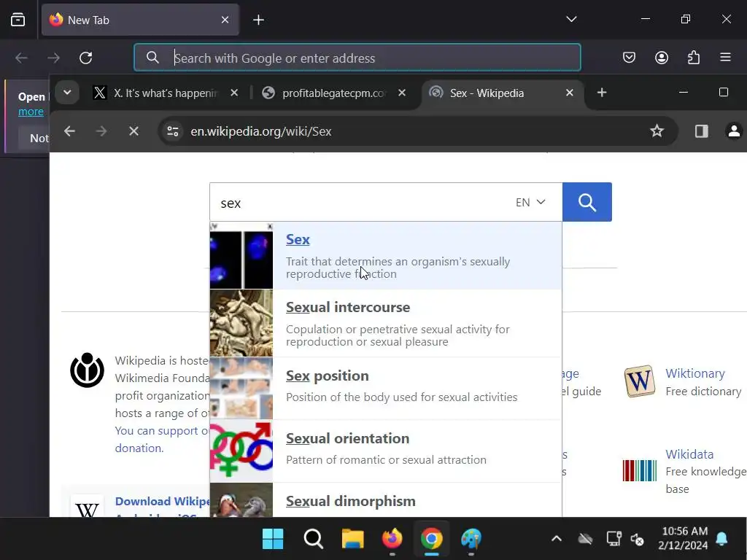Open Firefox account icon
Viewport: 747px width, 560px height.
click(661, 58)
